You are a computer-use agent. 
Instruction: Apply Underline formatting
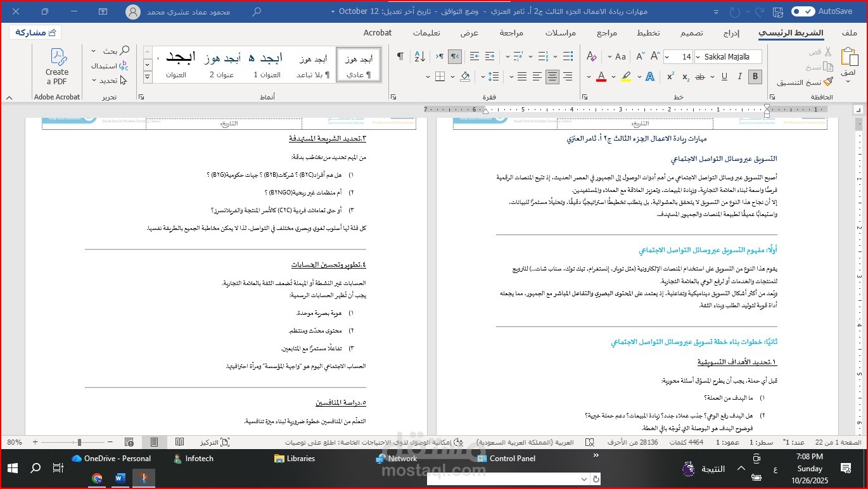pyautogui.click(x=724, y=77)
